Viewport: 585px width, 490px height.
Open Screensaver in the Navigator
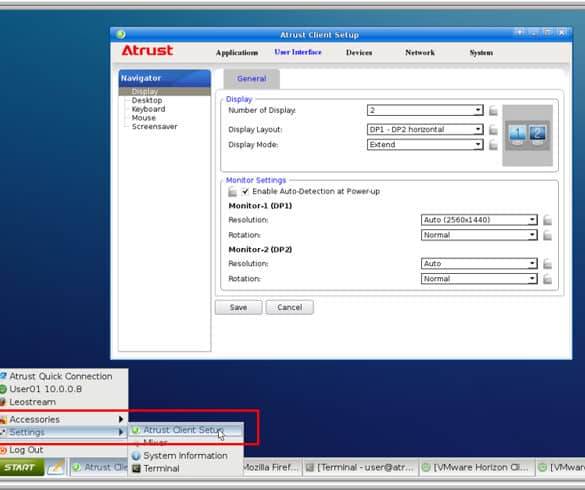(154, 127)
